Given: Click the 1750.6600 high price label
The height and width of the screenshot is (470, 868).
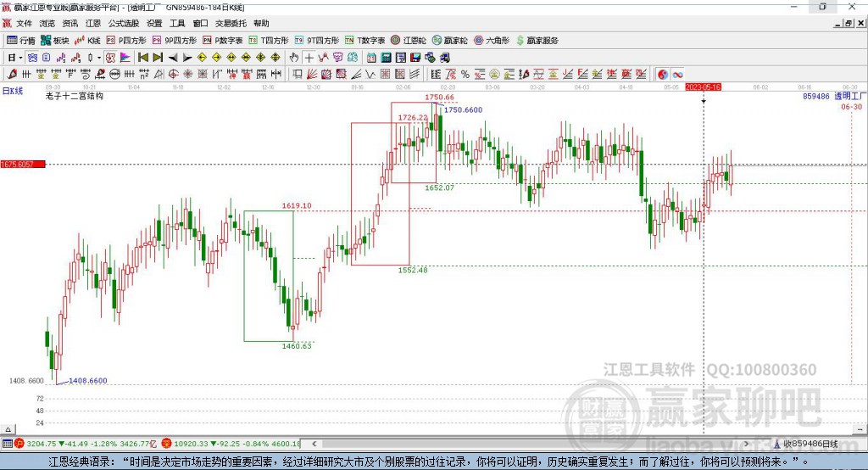Looking at the screenshot, I should pos(464,109).
